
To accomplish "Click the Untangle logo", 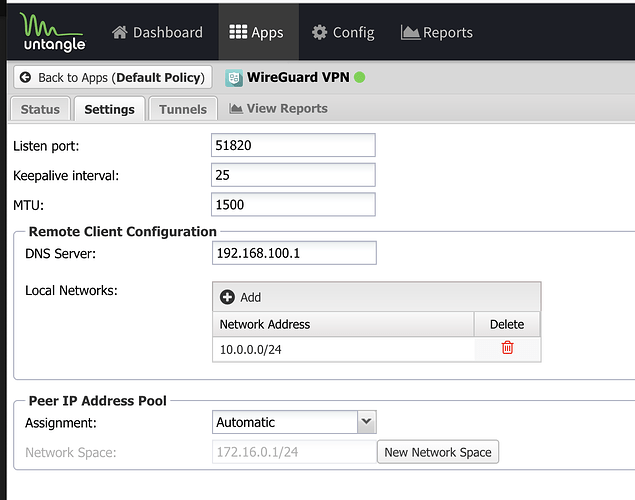I will 53,32.
